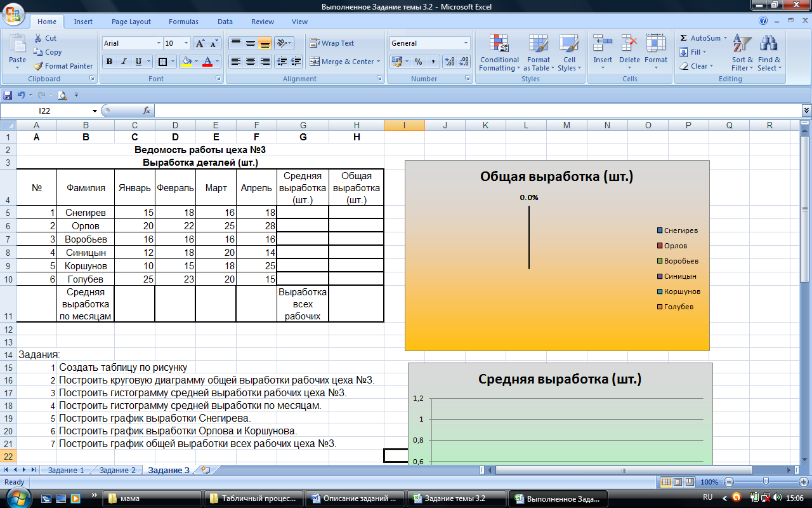The width and height of the screenshot is (812, 508).
Task: Open the Format as Table gallery
Action: tap(539, 53)
